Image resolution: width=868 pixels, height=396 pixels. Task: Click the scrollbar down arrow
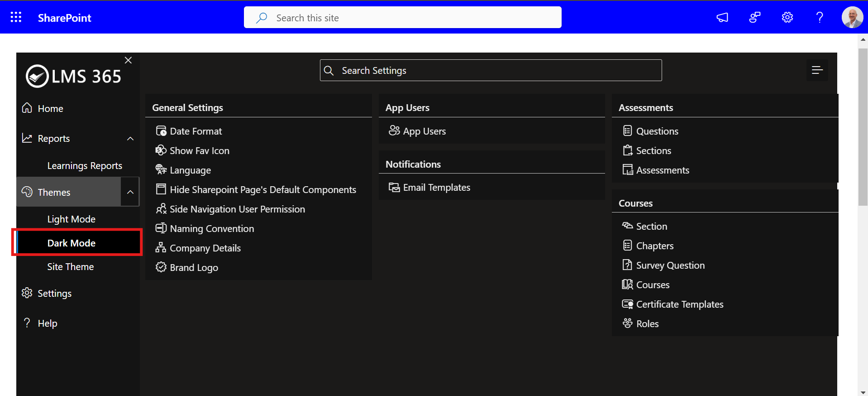863,392
